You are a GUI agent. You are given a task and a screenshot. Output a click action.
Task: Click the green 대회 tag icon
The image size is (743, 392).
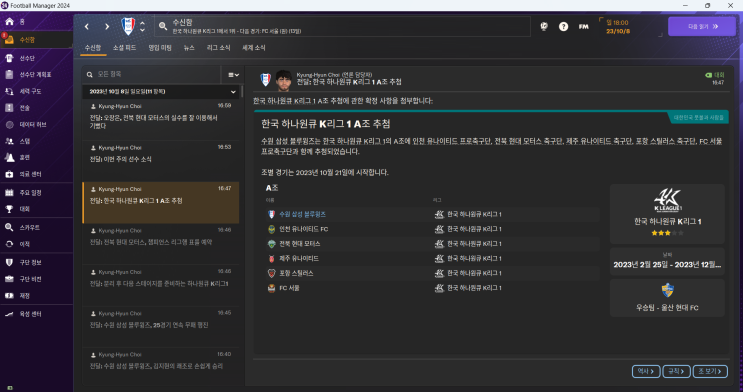[x=708, y=75]
